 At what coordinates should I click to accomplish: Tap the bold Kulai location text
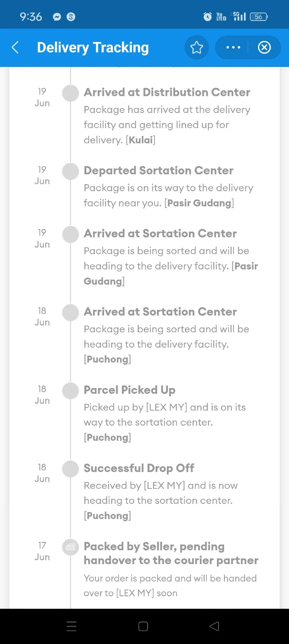(141, 140)
